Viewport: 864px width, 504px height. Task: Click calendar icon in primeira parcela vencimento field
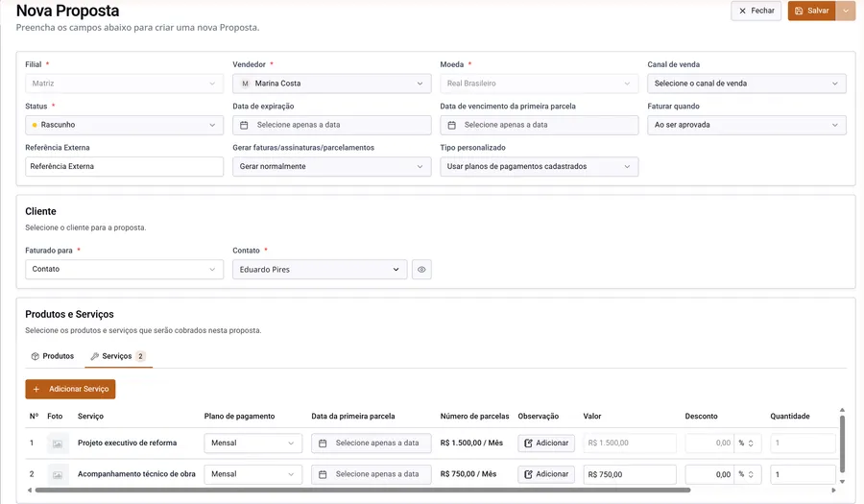click(x=452, y=125)
